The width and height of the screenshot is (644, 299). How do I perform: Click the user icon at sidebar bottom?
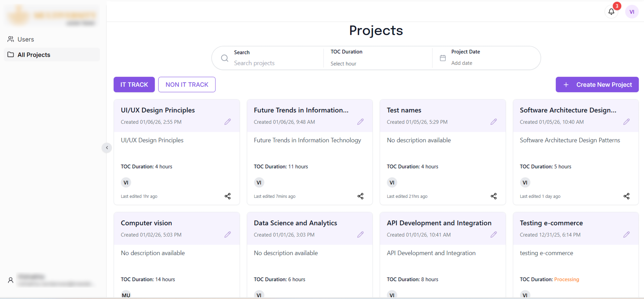click(10, 280)
